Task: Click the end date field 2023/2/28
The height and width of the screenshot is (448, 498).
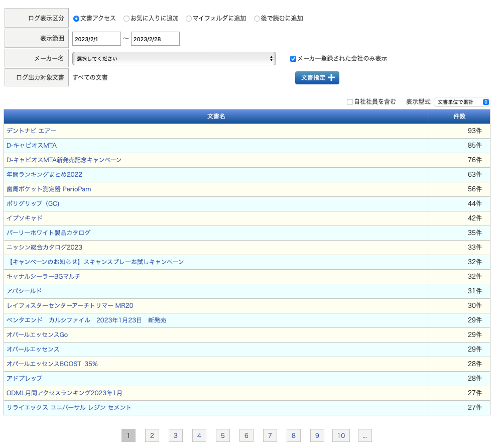Action: pos(155,39)
